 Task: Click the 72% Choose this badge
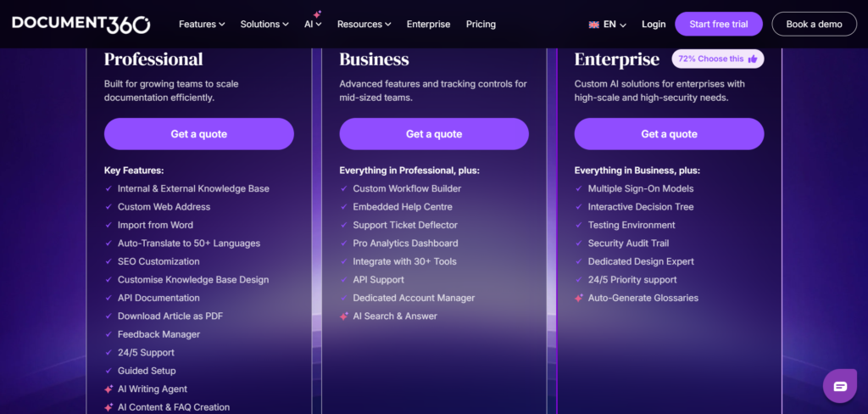[718, 59]
